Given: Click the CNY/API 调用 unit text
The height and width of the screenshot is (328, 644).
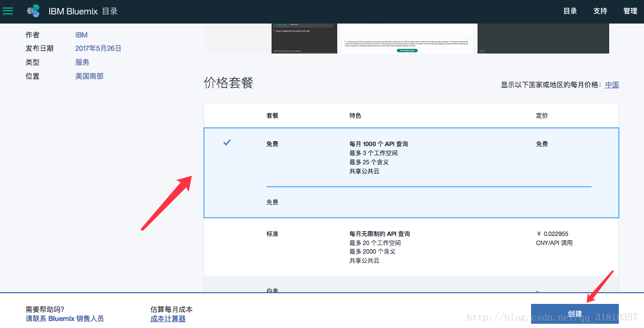Looking at the screenshot, I should 555,243.
